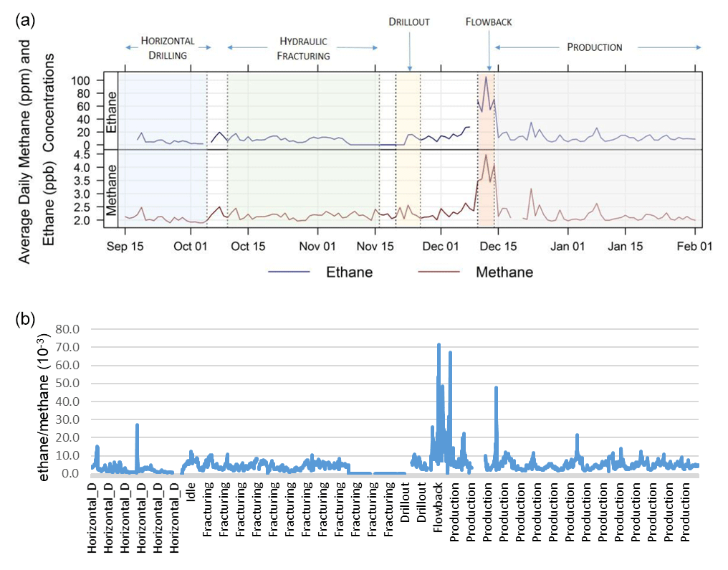Click the Nov 01 date tick label
Screen dimensions: 728x570
(317, 247)
